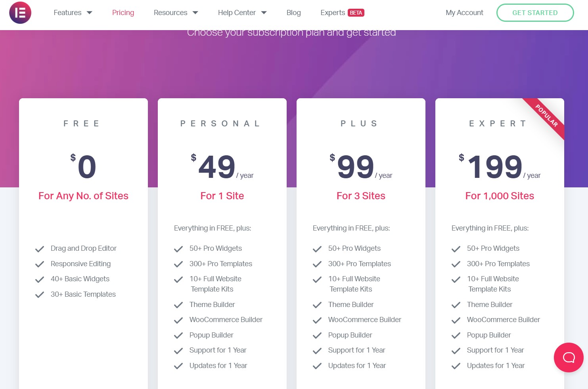588x389 pixels.
Task: Expand the Features dropdown arrow
Action: coord(90,13)
